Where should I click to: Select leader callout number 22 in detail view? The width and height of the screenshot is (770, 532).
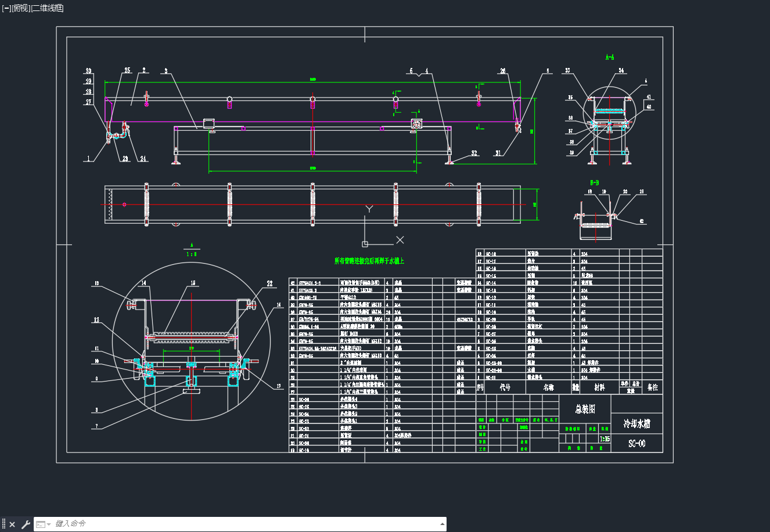269,284
